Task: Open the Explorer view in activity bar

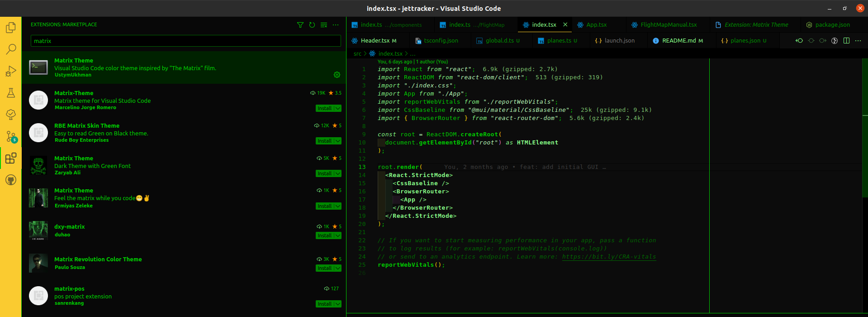Action: [x=11, y=28]
